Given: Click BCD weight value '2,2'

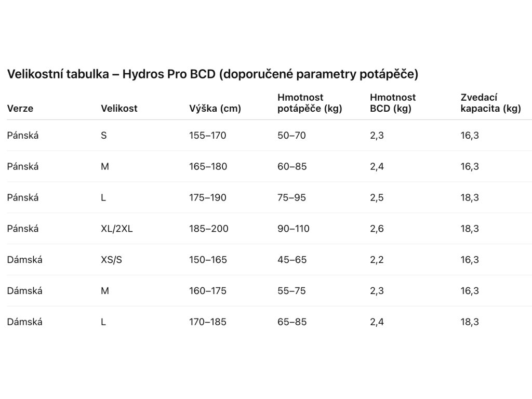Looking at the screenshot, I should pos(377,260).
